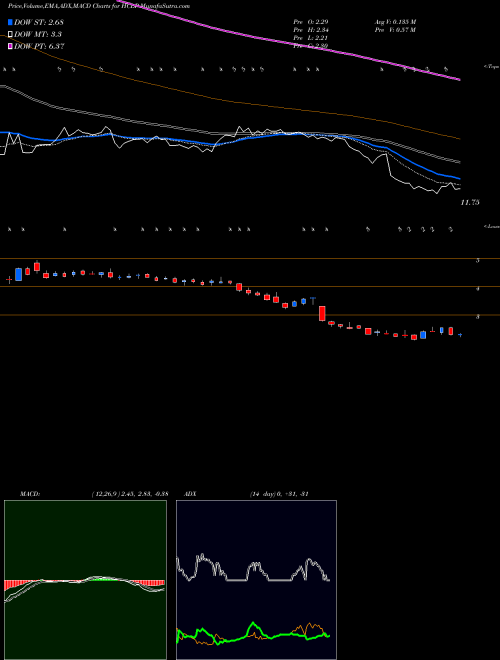Open the MACD histogram chart panel

tap(85, 580)
